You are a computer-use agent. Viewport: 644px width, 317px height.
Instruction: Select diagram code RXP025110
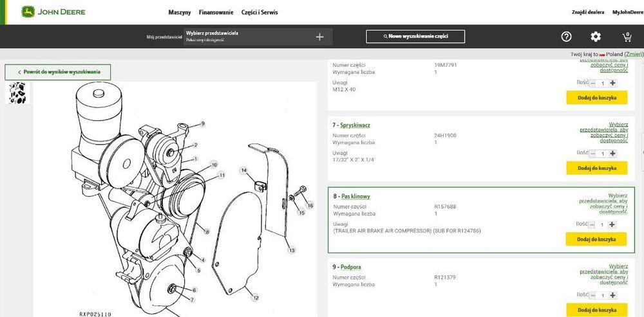click(x=95, y=314)
